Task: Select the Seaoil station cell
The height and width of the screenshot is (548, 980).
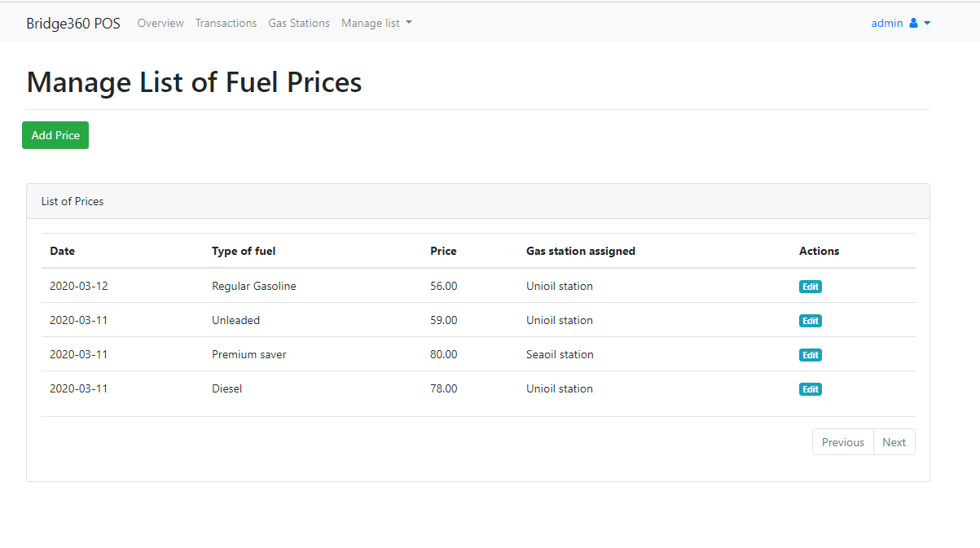Action: point(560,354)
